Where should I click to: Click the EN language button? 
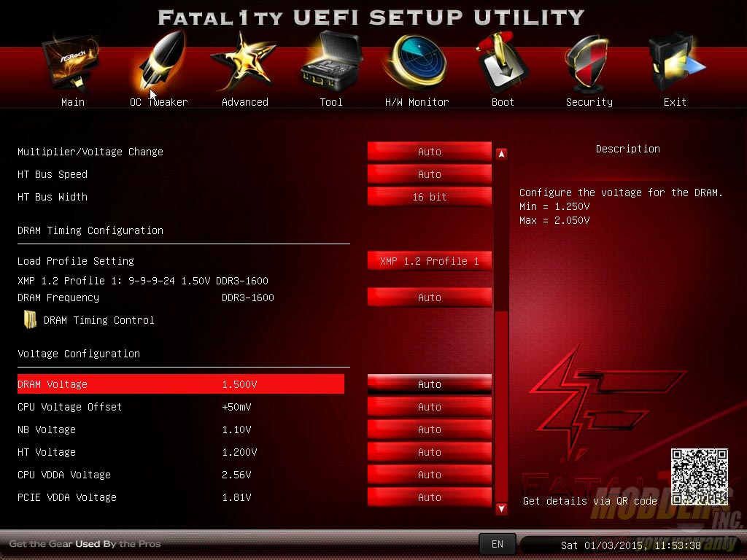(497, 544)
